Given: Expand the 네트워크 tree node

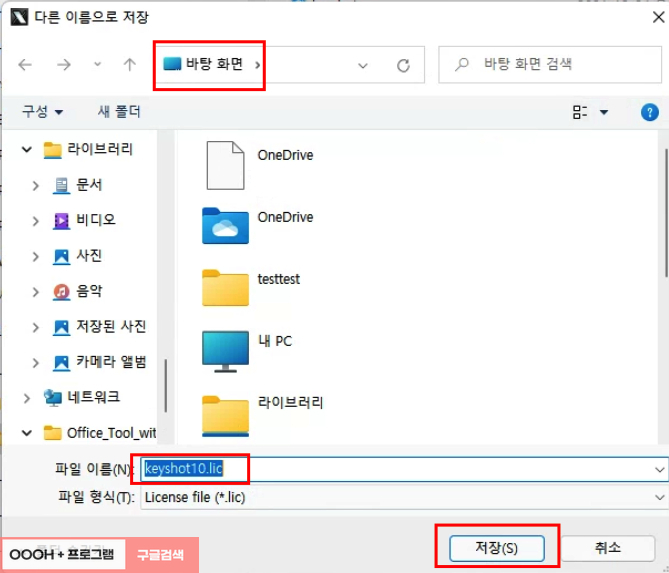Looking at the screenshot, I should [x=26, y=398].
